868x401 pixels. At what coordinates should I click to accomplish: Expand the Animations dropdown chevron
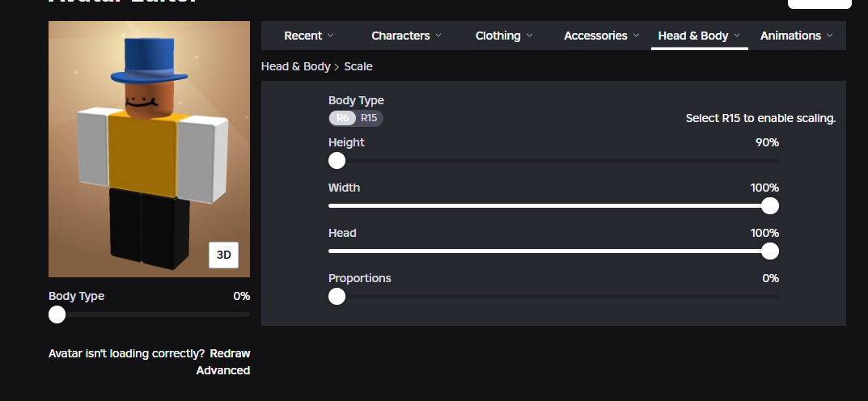tap(829, 36)
